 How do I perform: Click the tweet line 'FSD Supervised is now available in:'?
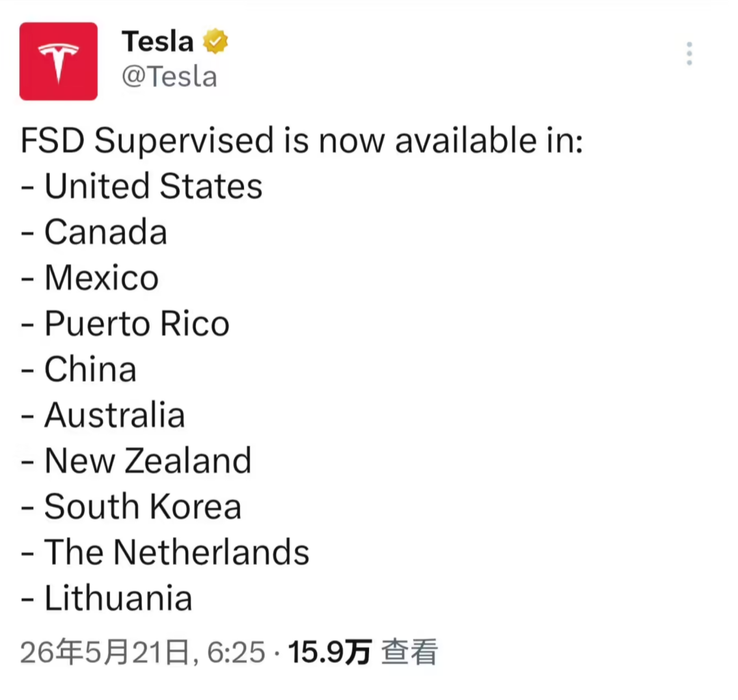pyautogui.click(x=302, y=141)
